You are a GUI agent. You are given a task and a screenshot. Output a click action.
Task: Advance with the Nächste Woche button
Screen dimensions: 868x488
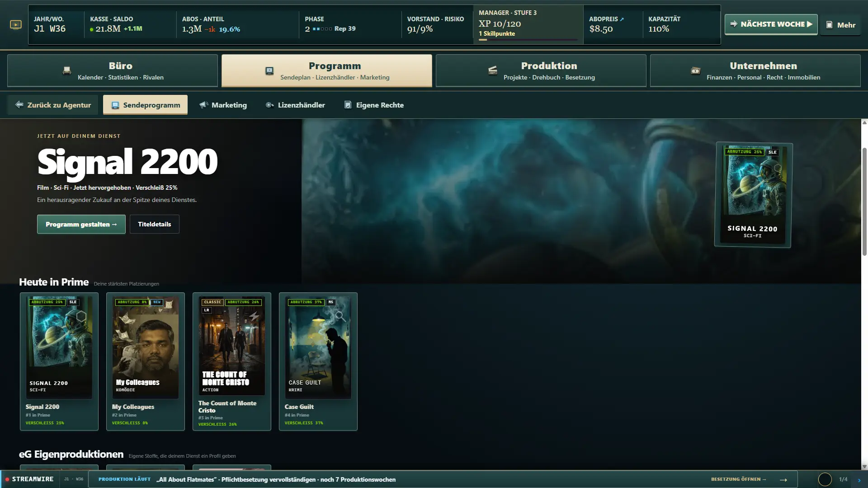coord(771,24)
